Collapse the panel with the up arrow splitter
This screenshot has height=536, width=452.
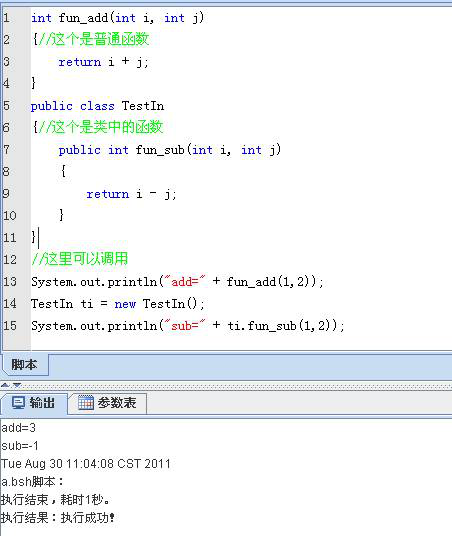pyautogui.click(x=5, y=385)
